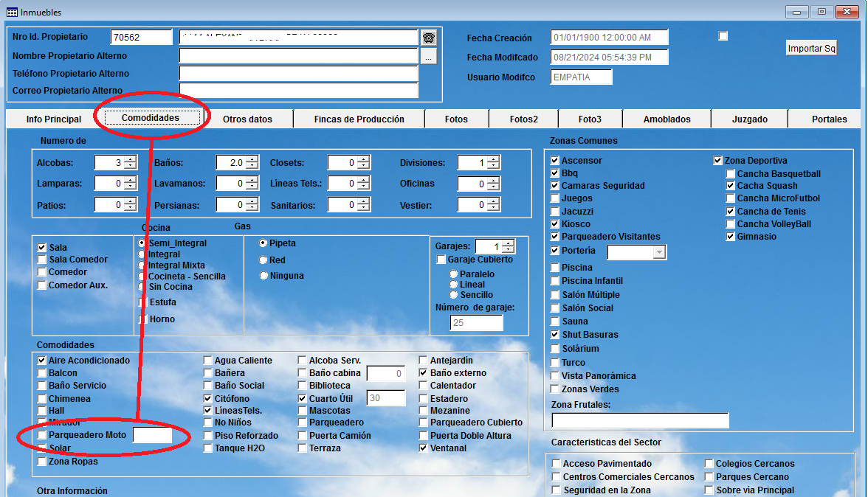Enable the Jacuzzi checkbox
868x497 pixels.
coord(555,211)
